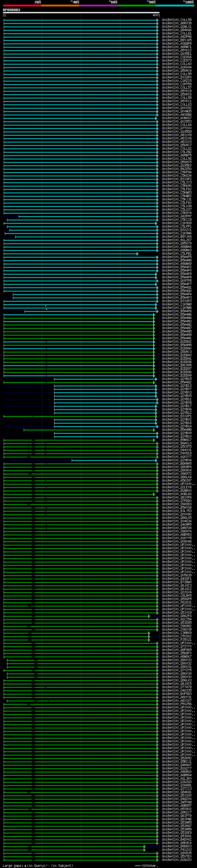Select the UniRef100_Q2VB10 label
197x868 pixels.
coord(177,437)
